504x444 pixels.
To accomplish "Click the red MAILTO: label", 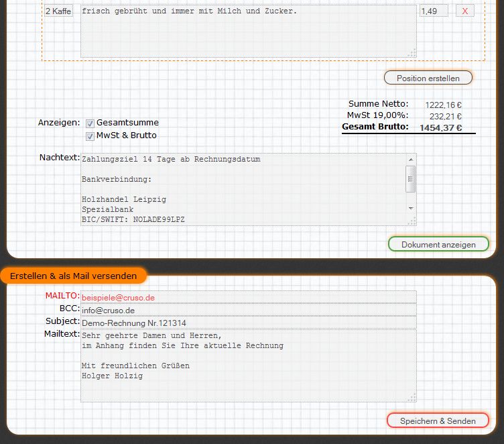I will (62, 295).
